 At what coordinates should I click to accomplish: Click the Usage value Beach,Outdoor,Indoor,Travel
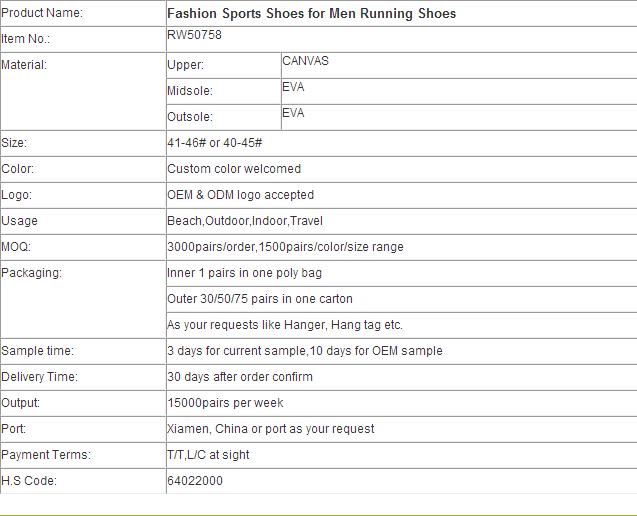[x=245, y=221]
